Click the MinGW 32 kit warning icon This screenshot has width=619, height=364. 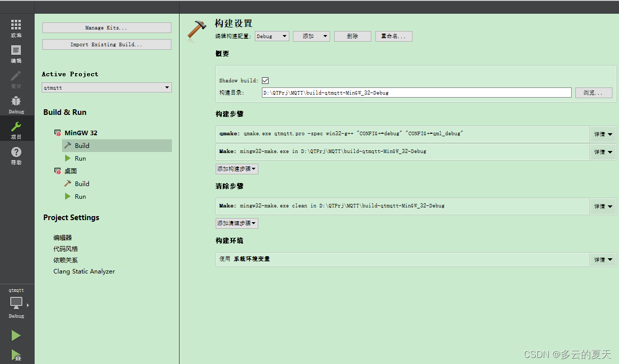click(57, 133)
